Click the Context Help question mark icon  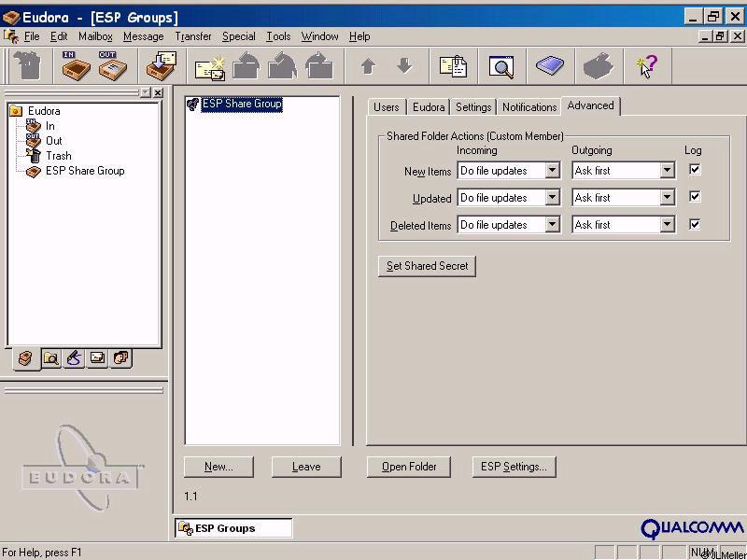coord(647,66)
